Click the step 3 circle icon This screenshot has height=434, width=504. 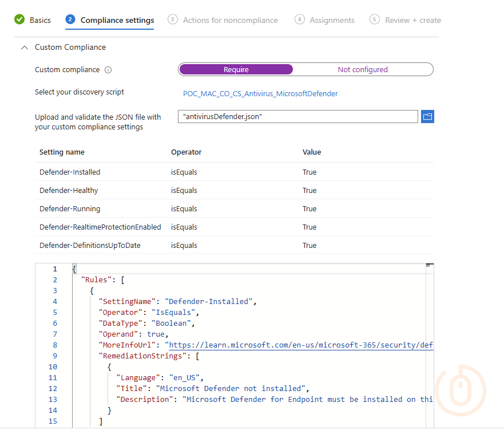(x=173, y=19)
